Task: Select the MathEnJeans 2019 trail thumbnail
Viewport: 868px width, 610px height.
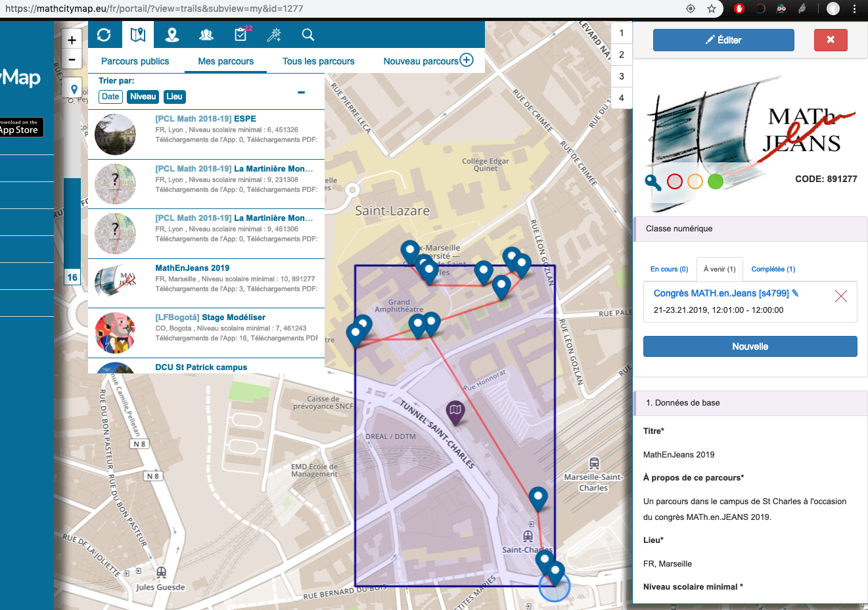Action: coord(116,283)
